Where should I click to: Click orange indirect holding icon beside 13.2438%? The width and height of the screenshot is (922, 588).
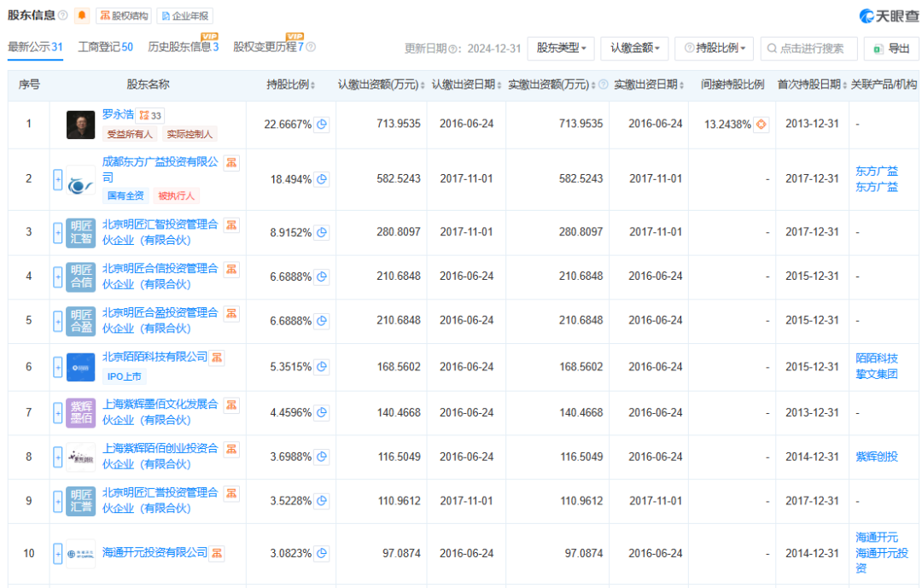tap(762, 125)
